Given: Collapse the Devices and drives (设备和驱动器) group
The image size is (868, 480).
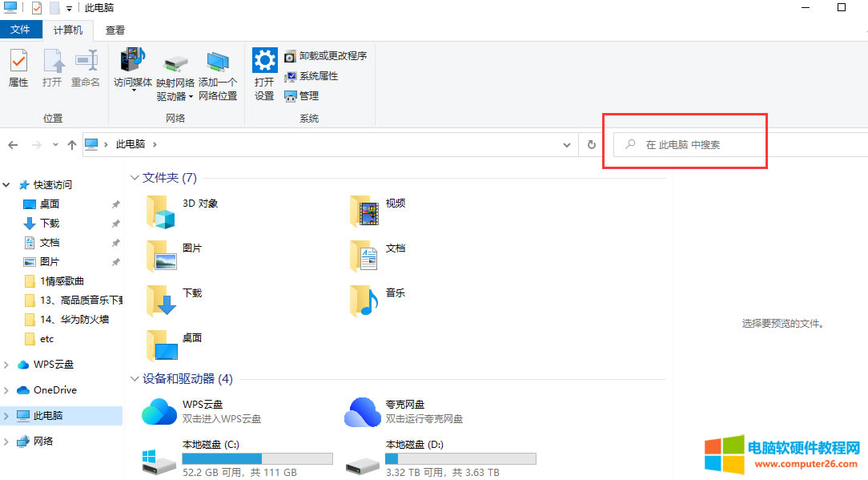Looking at the screenshot, I should 135,378.
